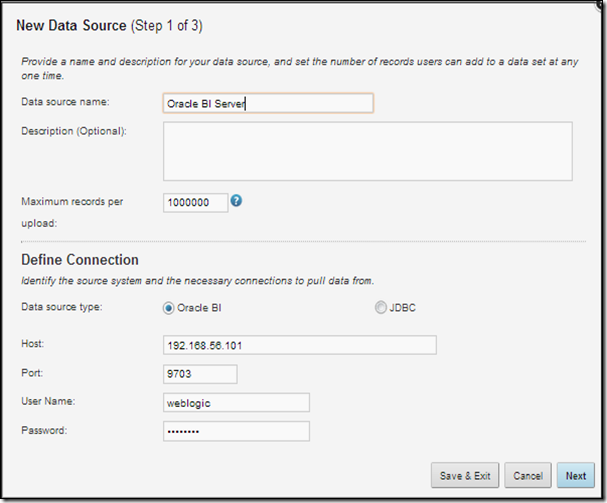
Task: Click the 'JDBC' radio label text
Action: pyautogui.click(x=402, y=308)
